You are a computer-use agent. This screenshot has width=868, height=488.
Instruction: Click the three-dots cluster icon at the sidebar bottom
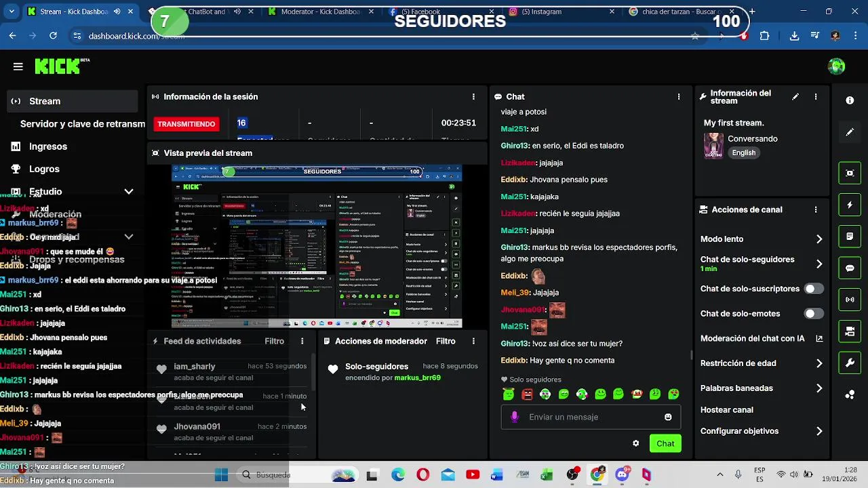[x=850, y=395]
